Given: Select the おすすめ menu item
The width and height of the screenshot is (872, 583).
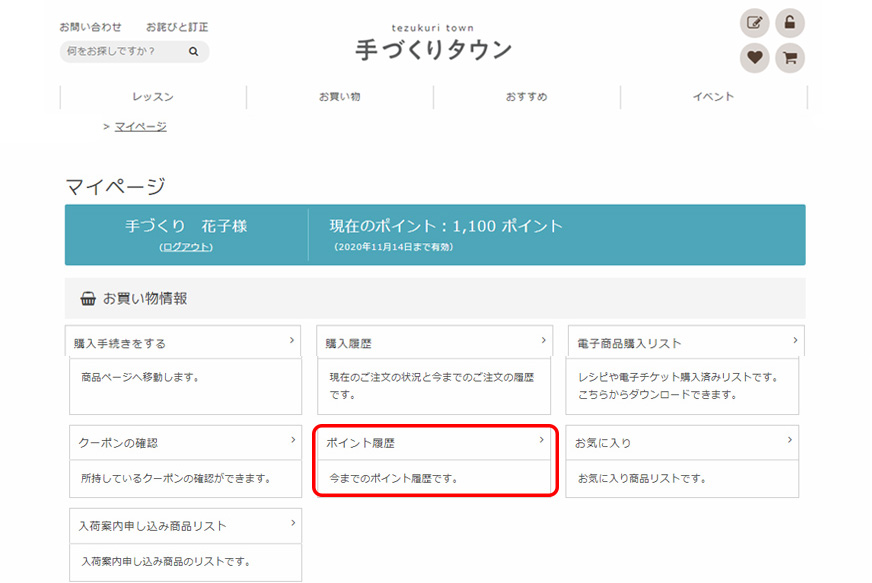Looking at the screenshot, I should [x=526, y=97].
